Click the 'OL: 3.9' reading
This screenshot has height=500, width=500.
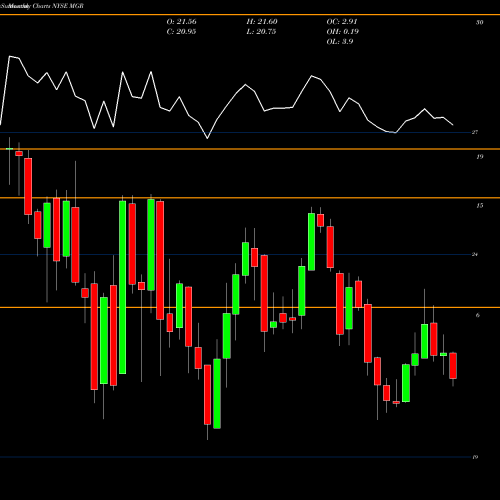pos(340,42)
